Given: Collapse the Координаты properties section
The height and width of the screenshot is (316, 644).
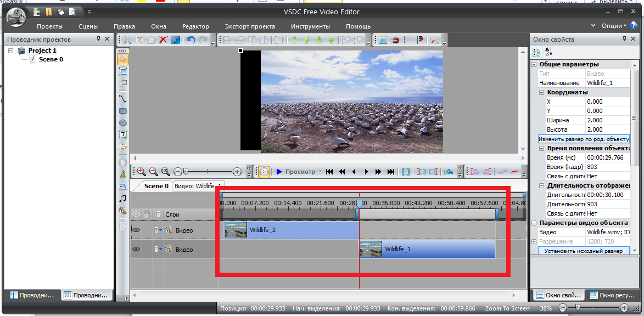Looking at the screenshot, I should point(541,92).
